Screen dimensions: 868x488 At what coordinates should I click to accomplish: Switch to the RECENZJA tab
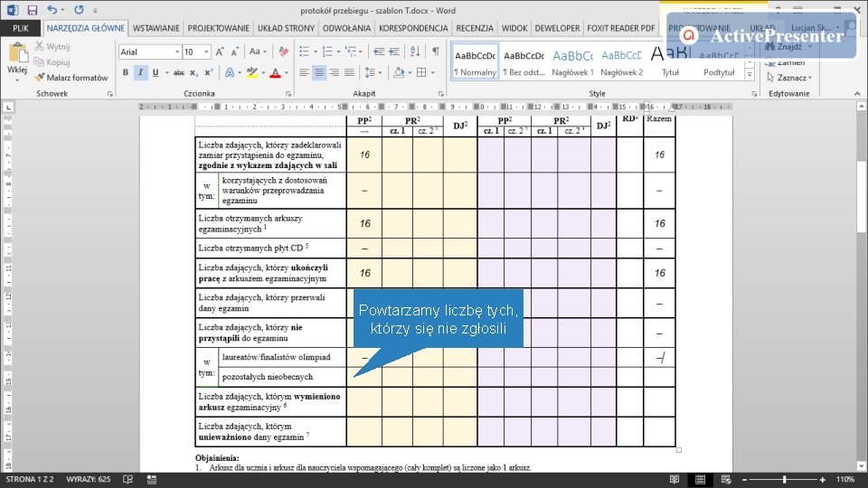[x=475, y=28]
